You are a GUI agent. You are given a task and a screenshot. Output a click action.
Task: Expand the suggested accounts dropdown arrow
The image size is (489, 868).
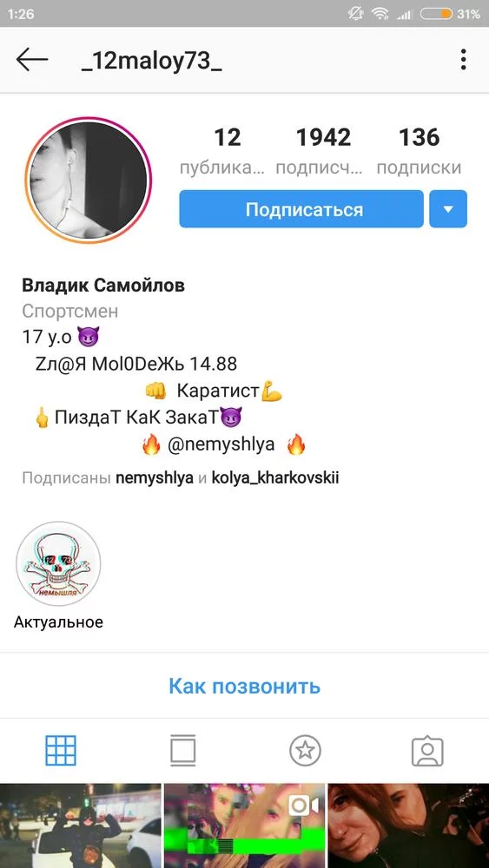(448, 209)
